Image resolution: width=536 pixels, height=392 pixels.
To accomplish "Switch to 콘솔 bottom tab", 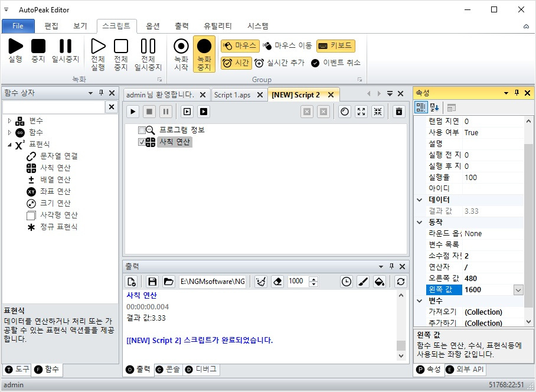I will [x=168, y=369].
